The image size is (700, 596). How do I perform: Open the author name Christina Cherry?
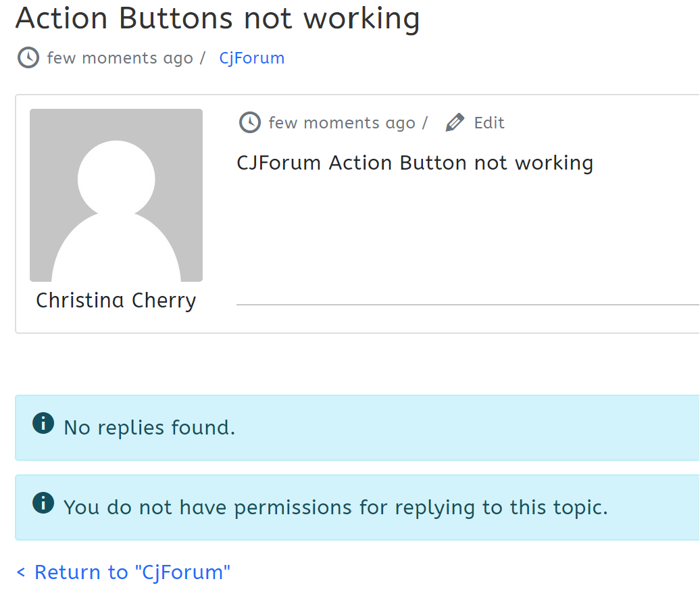click(116, 300)
